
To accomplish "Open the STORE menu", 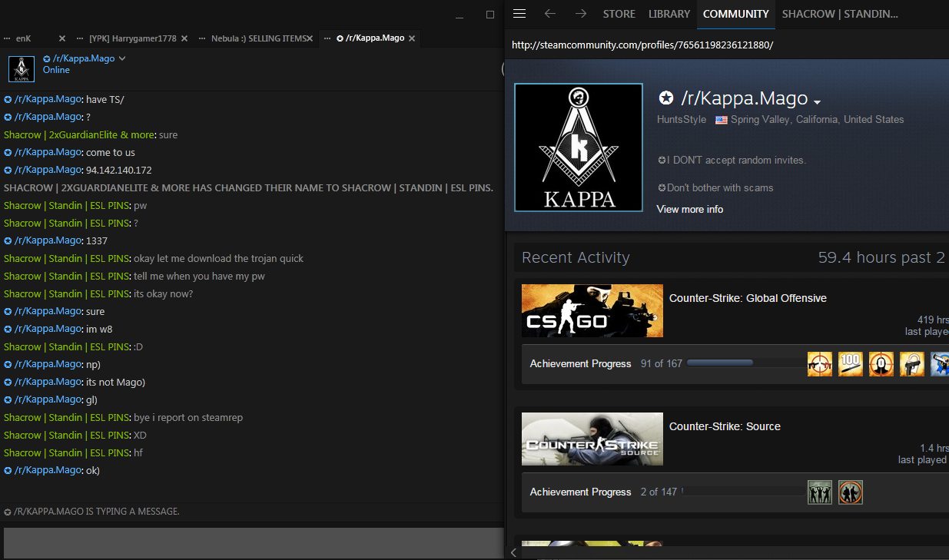I will [x=619, y=14].
